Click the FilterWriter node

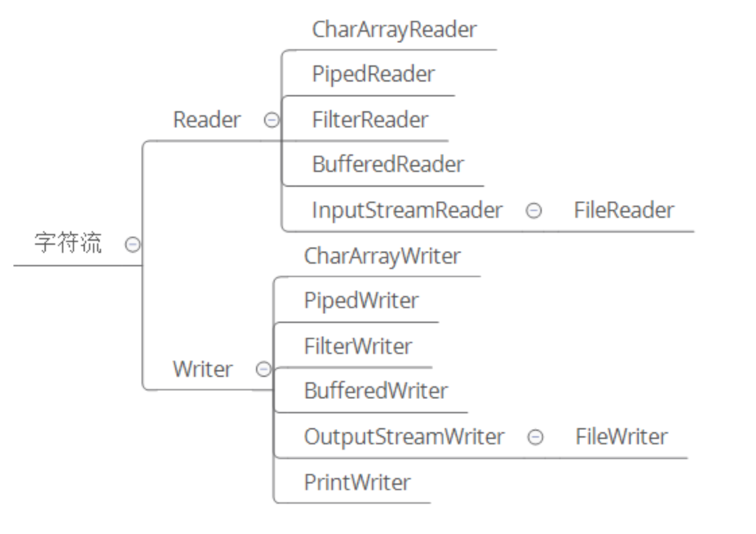click(358, 347)
